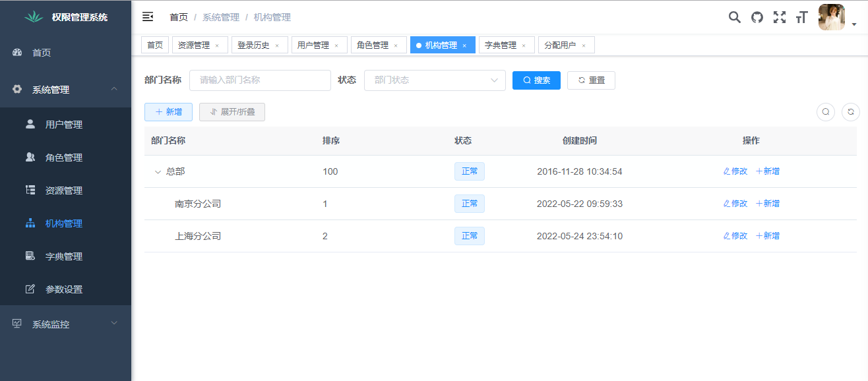
Task: Click the 排序 column header
Action: [x=331, y=141]
